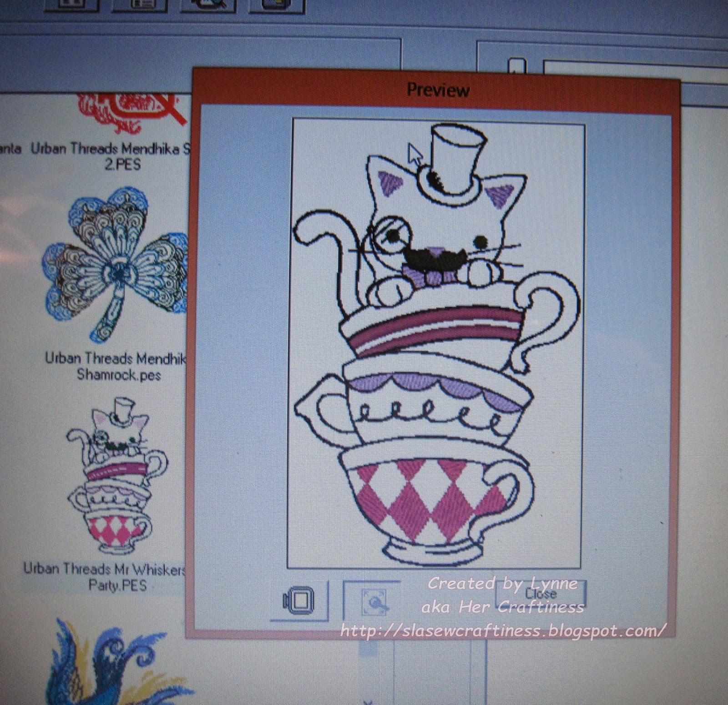Click the large cat-in-teacups preview image
728x705 pixels.
[436, 343]
